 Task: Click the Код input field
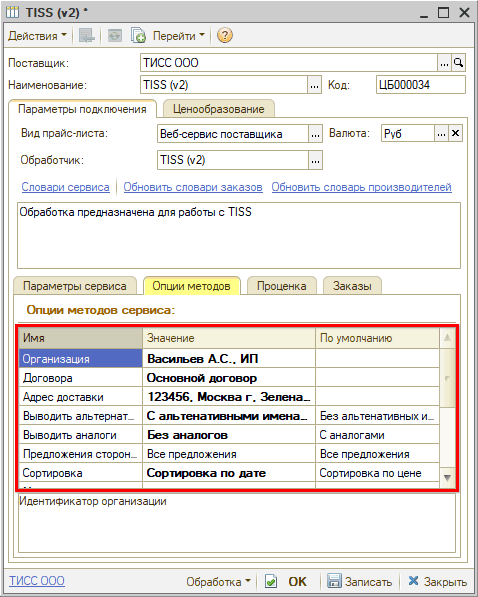click(420, 85)
